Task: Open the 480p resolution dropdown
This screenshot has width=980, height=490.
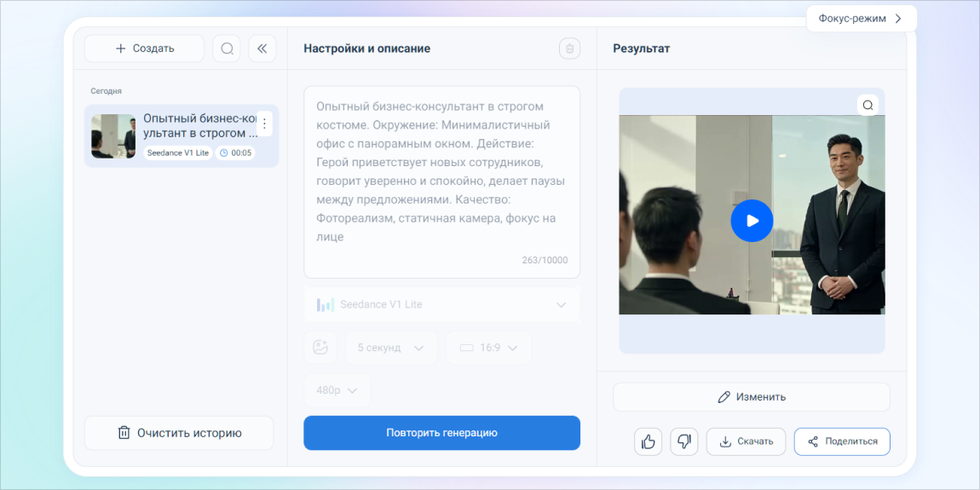Action: tap(337, 390)
